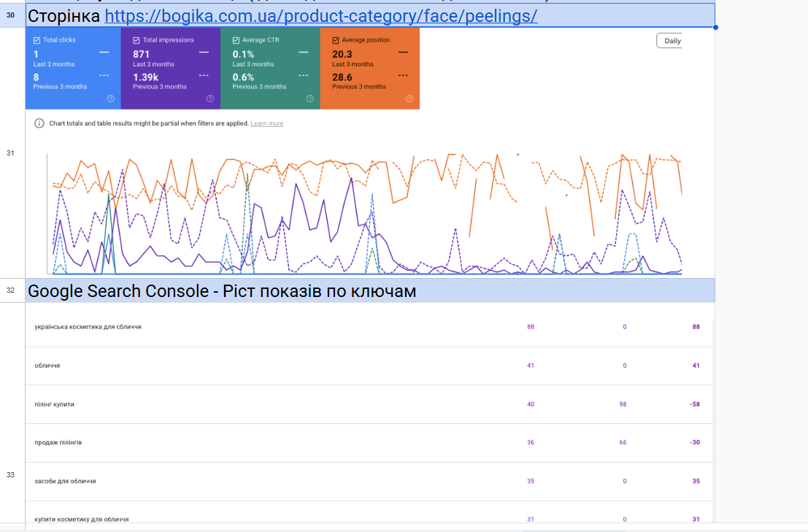Toggle the Total impressions checkbox
The image size is (808, 532).
click(136, 40)
